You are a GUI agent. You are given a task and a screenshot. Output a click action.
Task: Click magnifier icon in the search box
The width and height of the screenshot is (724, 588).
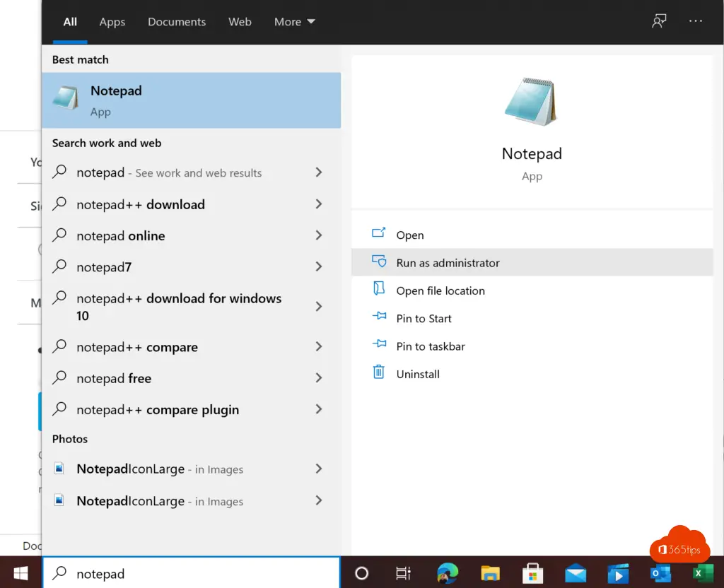(59, 572)
